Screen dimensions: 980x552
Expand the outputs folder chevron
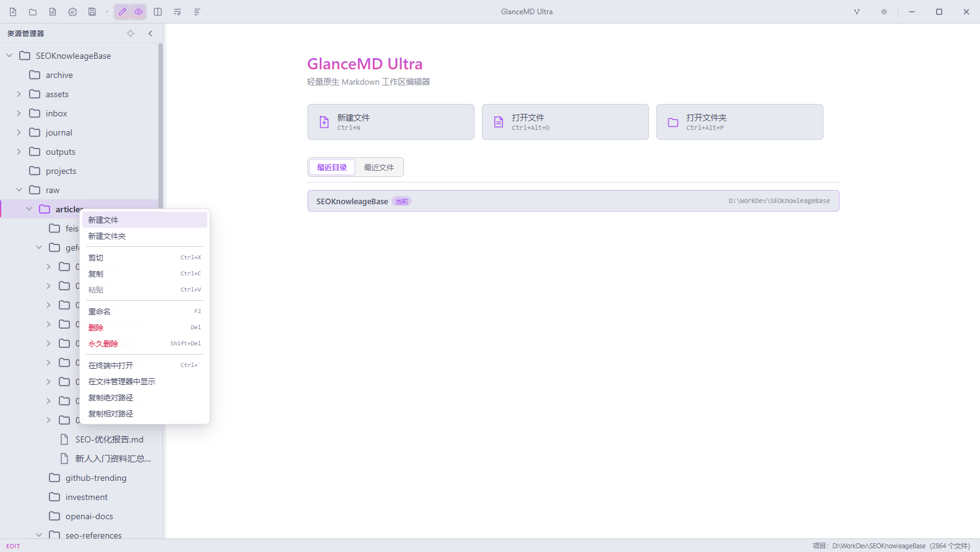point(19,152)
